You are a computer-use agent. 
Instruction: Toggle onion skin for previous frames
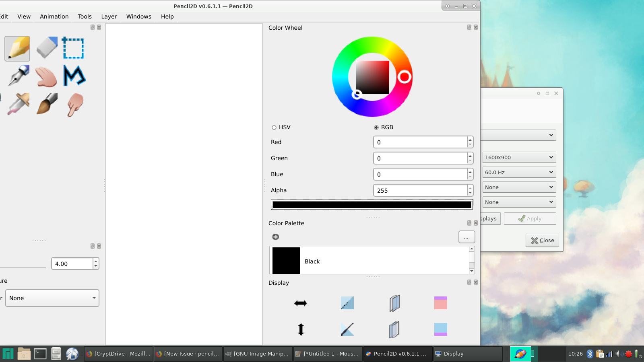click(394, 303)
